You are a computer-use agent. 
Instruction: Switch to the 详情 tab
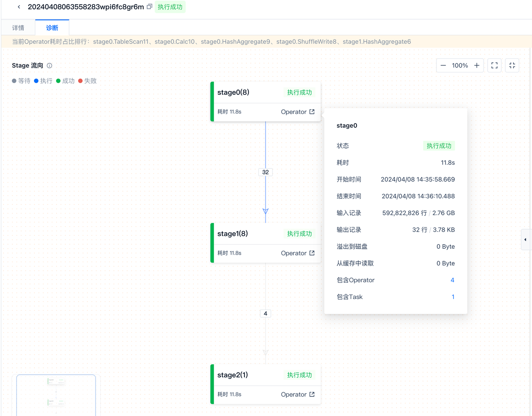[x=18, y=28]
